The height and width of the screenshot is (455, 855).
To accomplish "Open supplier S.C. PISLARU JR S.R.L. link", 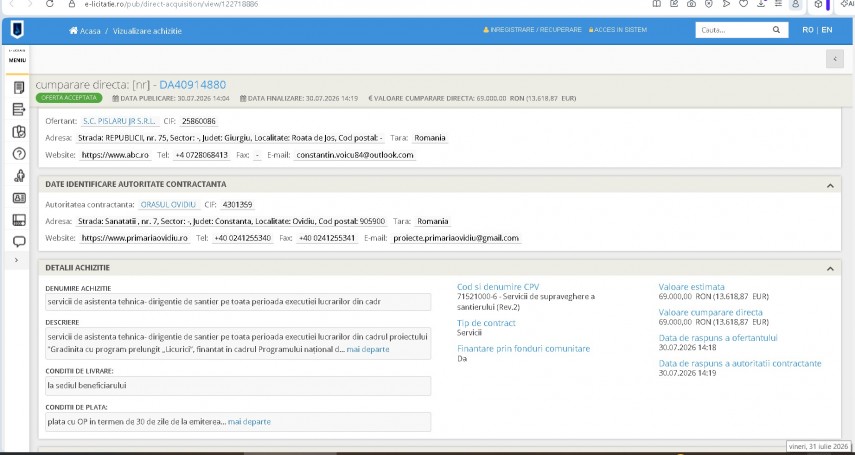I will [119, 121].
